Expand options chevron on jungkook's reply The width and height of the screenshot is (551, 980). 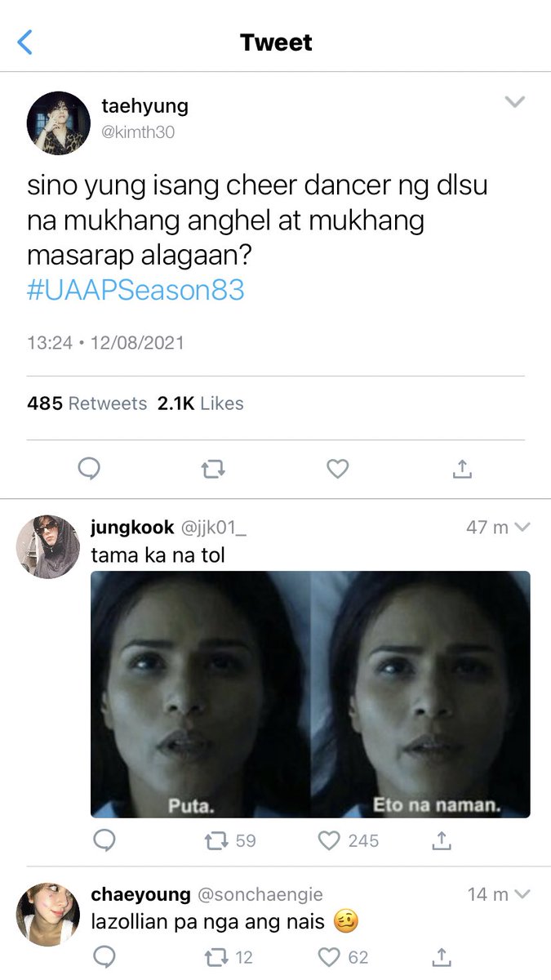pyautogui.click(x=522, y=528)
